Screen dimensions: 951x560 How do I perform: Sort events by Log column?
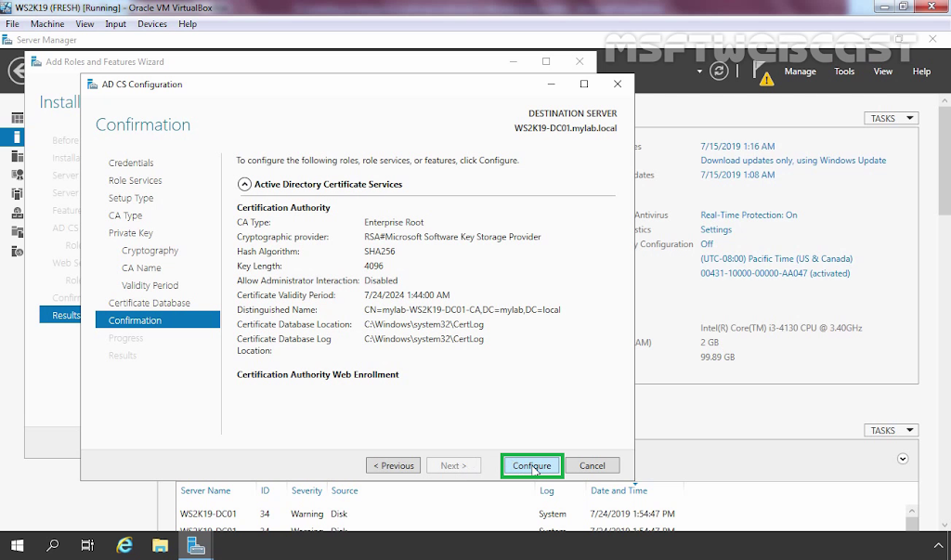pyautogui.click(x=546, y=490)
